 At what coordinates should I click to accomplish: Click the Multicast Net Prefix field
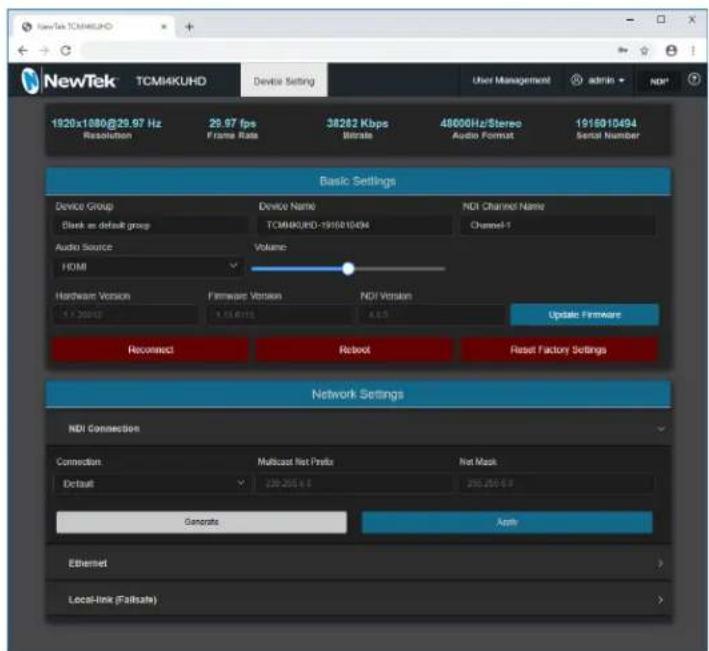click(354, 483)
